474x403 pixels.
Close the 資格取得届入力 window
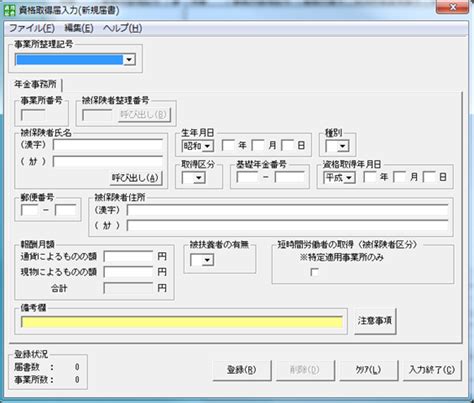point(453,7)
